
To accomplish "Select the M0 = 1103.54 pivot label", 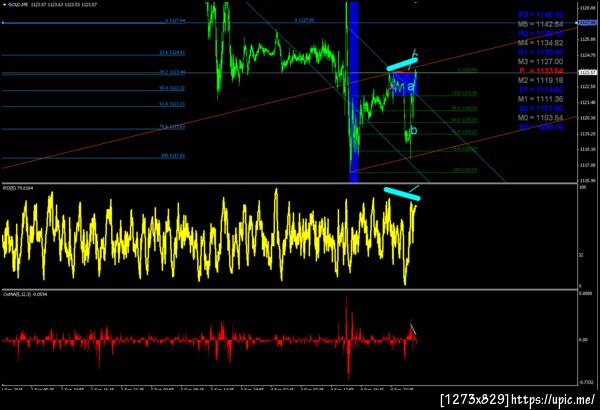I will [540, 118].
